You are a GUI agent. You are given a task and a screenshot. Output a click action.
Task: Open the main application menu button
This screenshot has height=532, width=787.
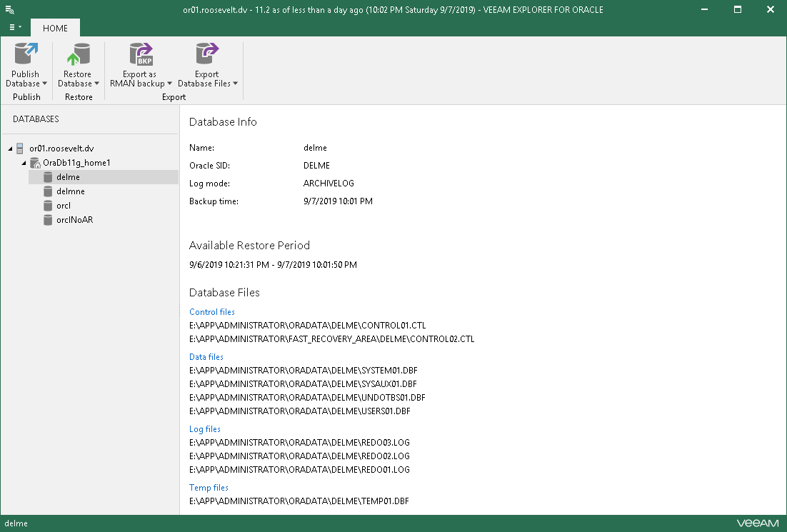tap(15, 28)
